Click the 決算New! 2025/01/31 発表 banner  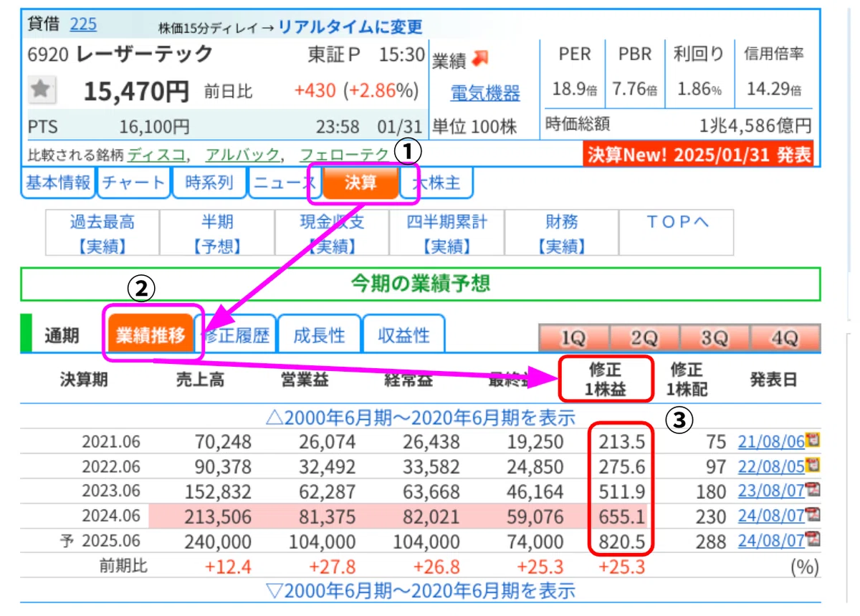coord(699,154)
